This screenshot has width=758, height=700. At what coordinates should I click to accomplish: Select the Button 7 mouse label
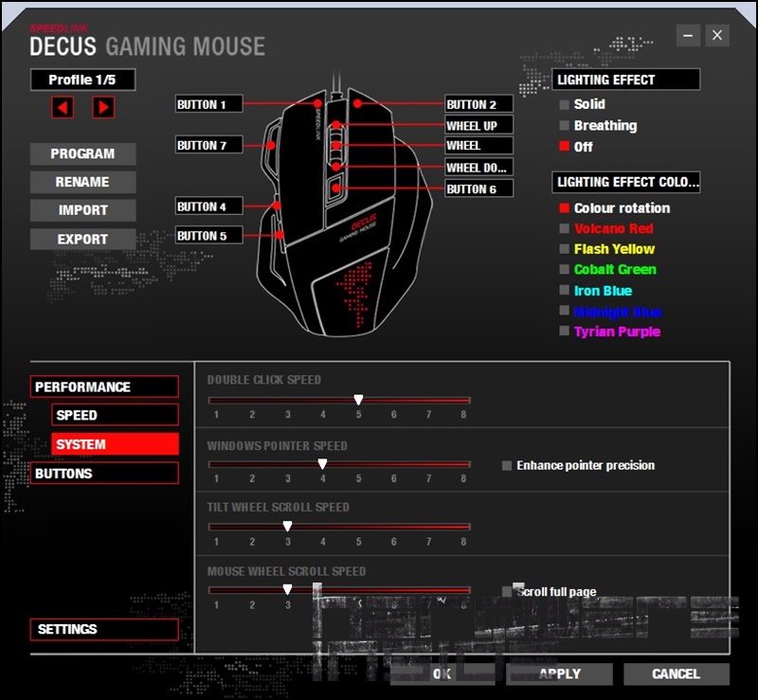(x=208, y=145)
